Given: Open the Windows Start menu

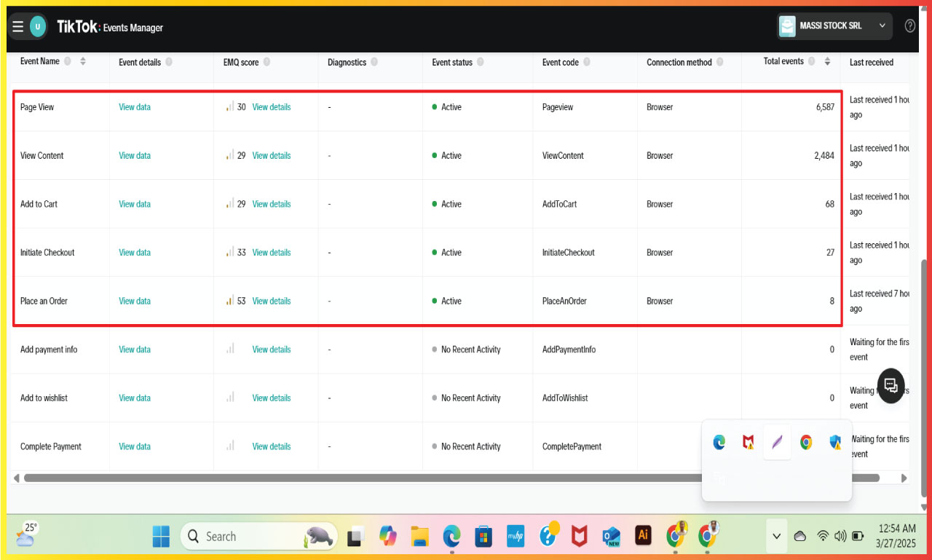Looking at the screenshot, I should coord(160,535).
